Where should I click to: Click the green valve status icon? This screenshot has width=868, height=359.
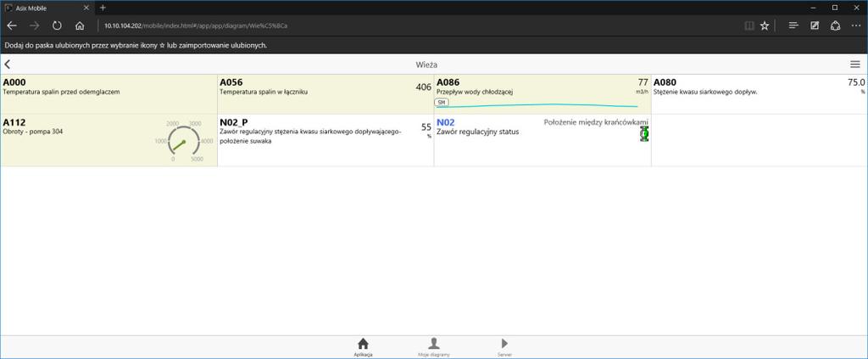[644, 133]
